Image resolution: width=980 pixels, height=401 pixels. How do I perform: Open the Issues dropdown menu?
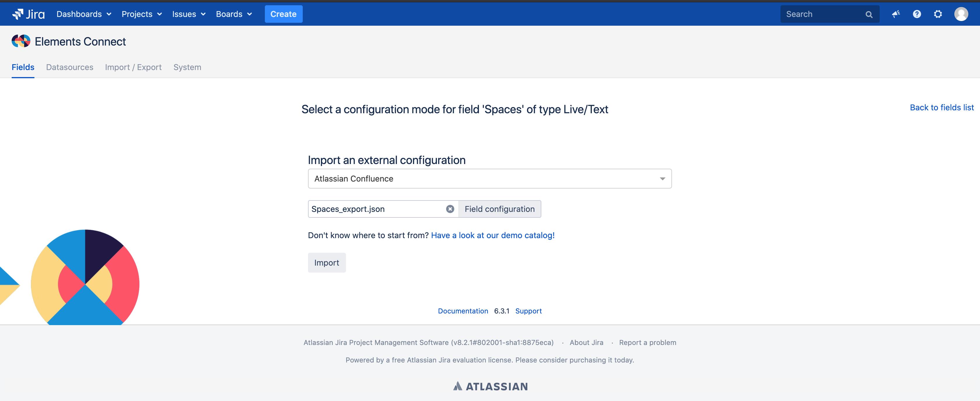(x=189, y=14)
